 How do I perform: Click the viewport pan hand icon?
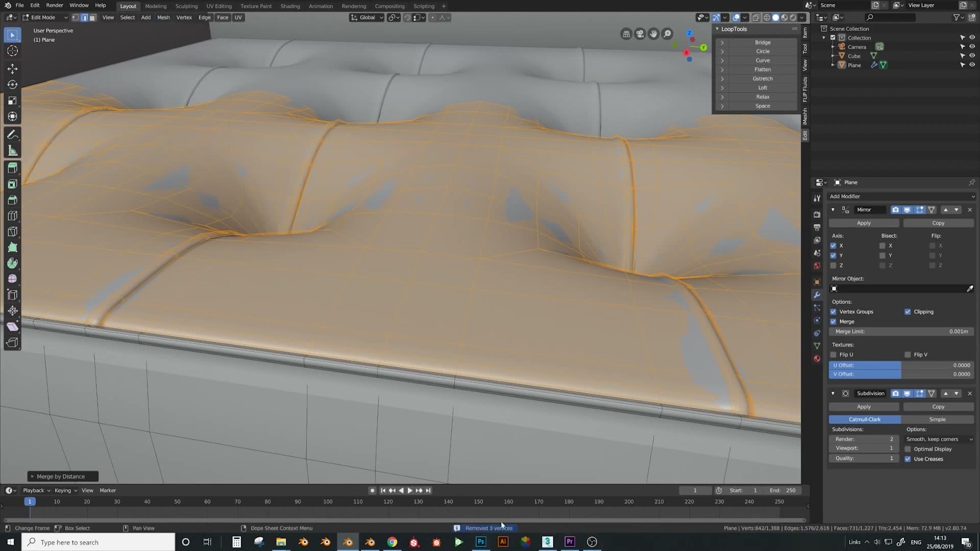coord(653,34)
